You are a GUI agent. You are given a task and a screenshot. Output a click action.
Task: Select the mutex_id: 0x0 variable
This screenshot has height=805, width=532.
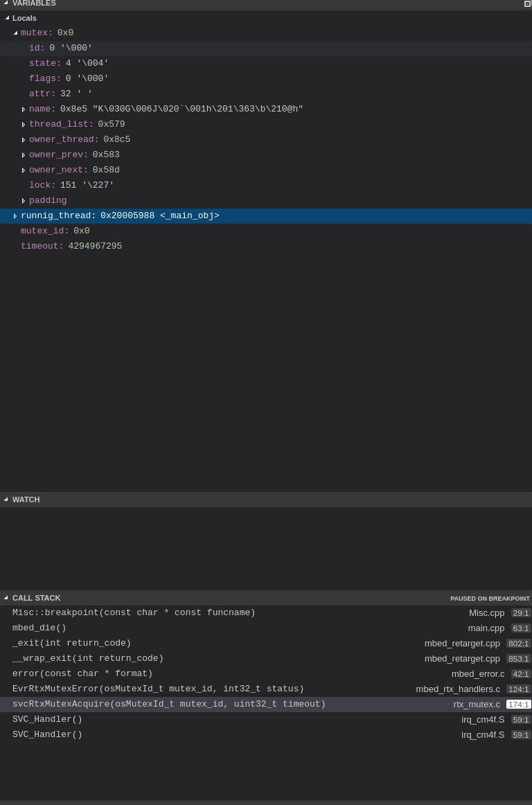pyautogui.click(x=266, y=231)
